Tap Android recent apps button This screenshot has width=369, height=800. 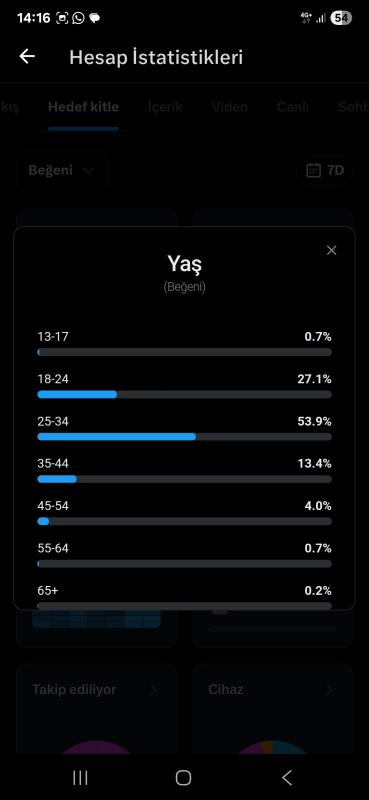(x=80, y=778)
